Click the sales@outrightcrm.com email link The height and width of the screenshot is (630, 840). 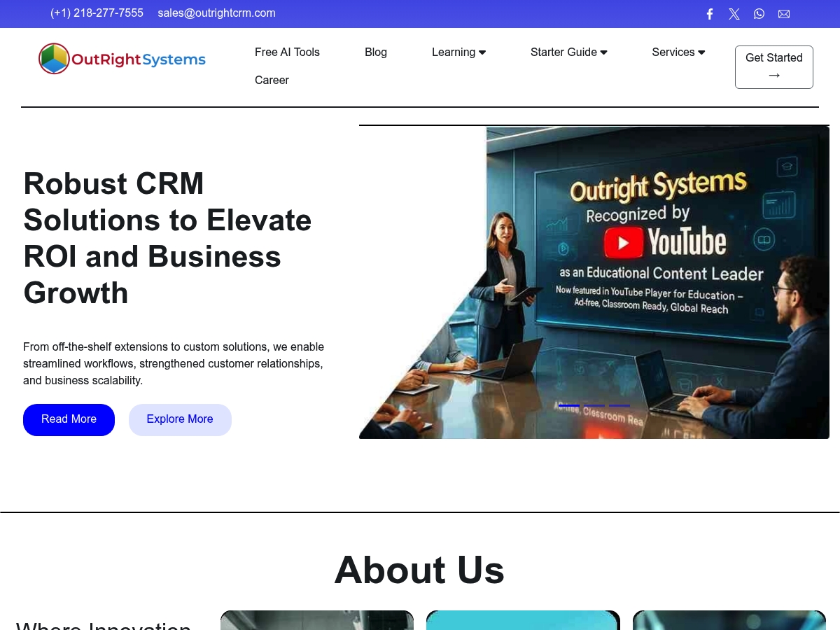coord(216,13)
